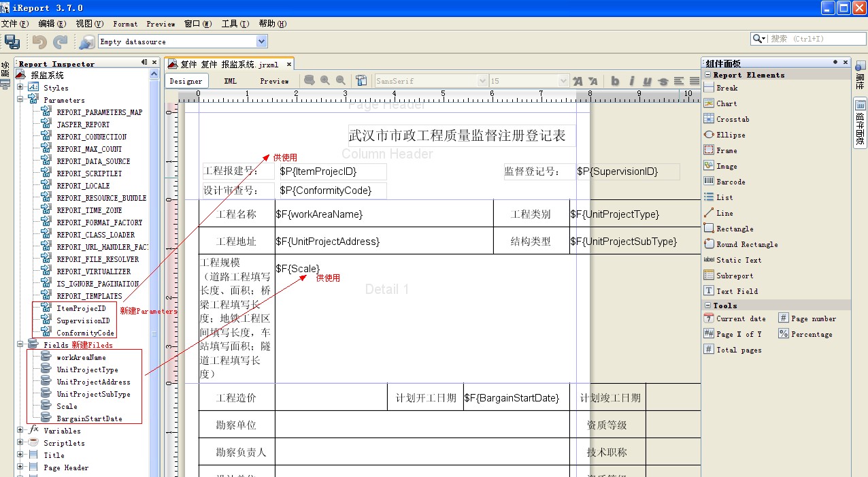
Task: Select the Barcode element in palette
Action: pos(724,182)
